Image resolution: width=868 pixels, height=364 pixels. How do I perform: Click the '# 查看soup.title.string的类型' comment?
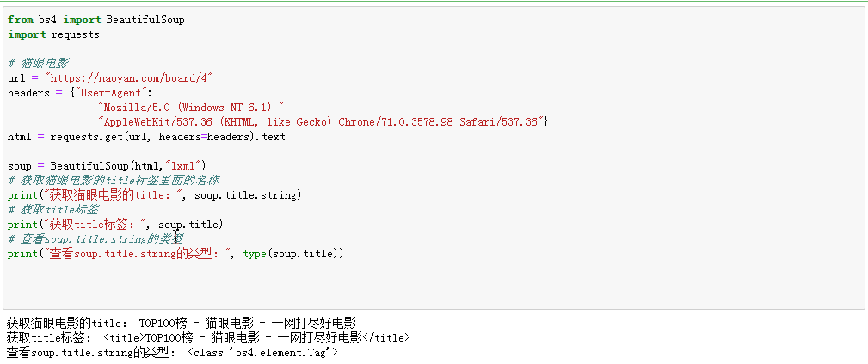click(95, 238)
